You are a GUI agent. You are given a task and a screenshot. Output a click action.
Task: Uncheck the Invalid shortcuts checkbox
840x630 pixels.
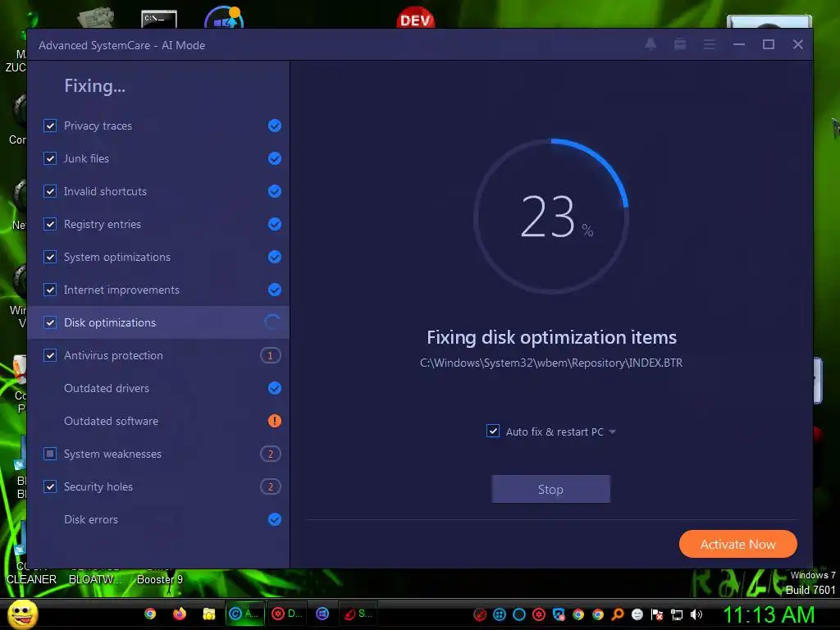(50, 191)
